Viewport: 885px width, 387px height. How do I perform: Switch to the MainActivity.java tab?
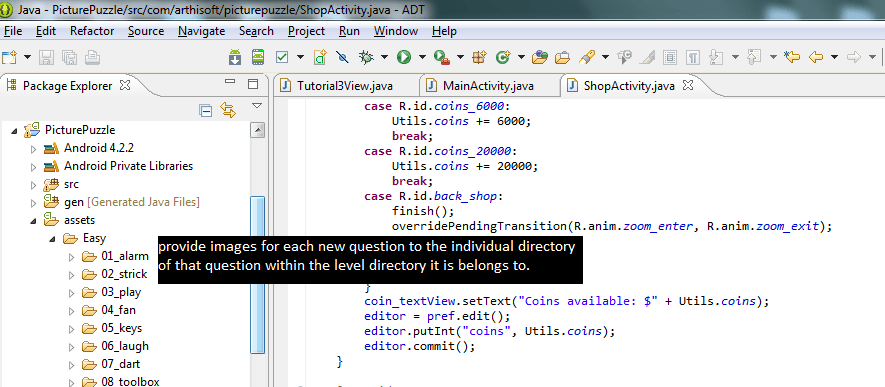click(488, 86)
